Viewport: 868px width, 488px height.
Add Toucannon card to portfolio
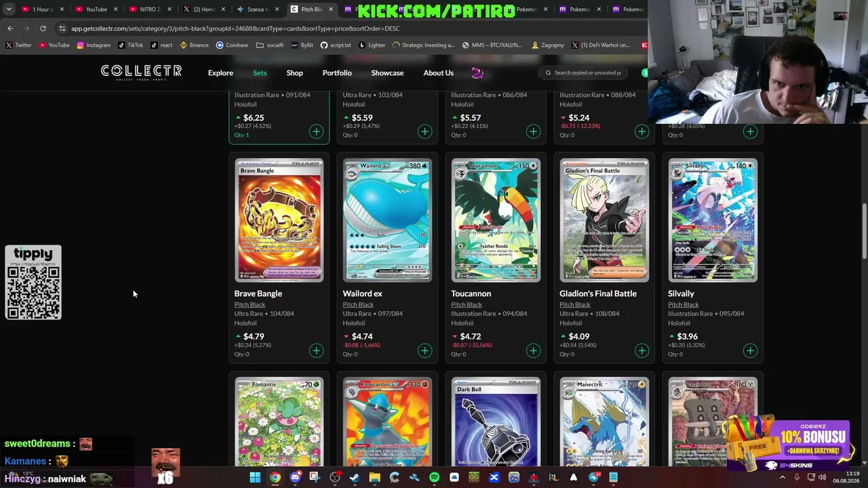pos(533,350)
